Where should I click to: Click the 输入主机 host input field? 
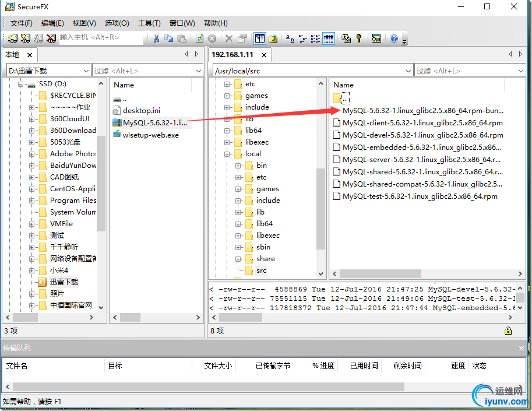101,37
